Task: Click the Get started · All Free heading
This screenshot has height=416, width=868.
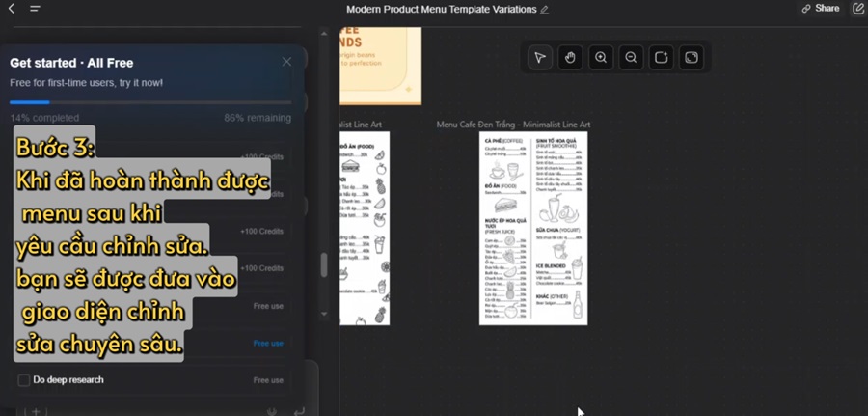Action: [x=71, y=63]
